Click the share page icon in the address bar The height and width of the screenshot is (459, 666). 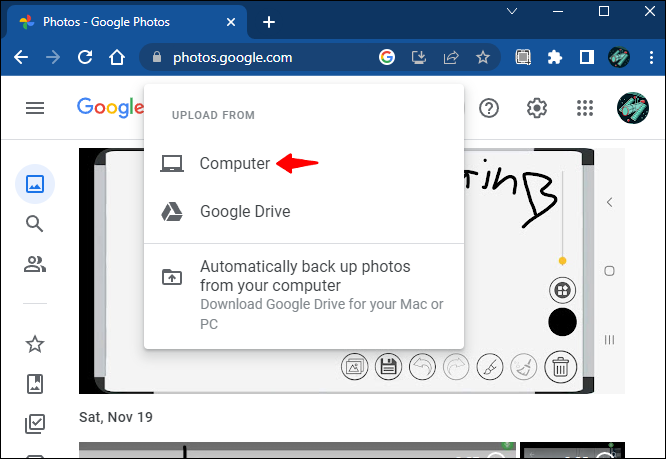[x=451, y=57]
